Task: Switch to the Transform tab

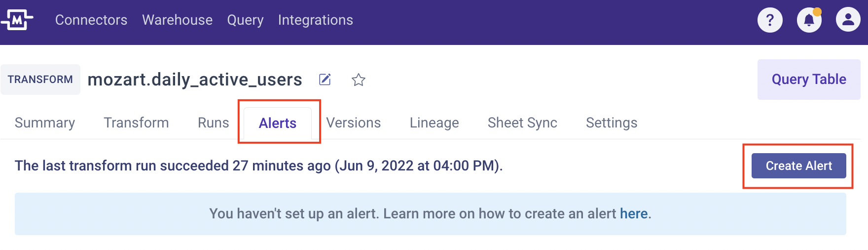Action: point(136,123)
